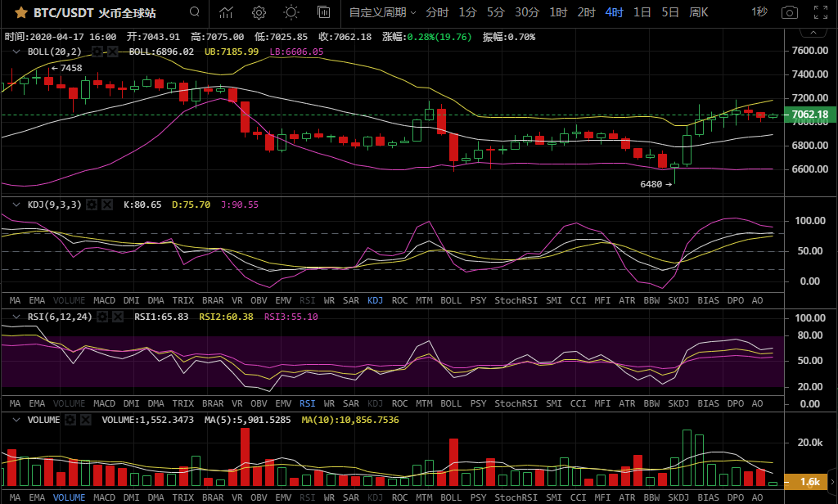This screenshot has height=504, width=838.
Task: Switch KDJ panel row to MACD
Action: [x=104, y=300]
